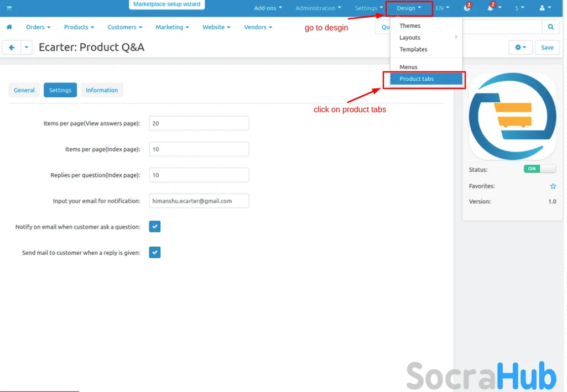This screenshot has width=567, height=392.
Task: Open the Design menu
Action: 409,8
